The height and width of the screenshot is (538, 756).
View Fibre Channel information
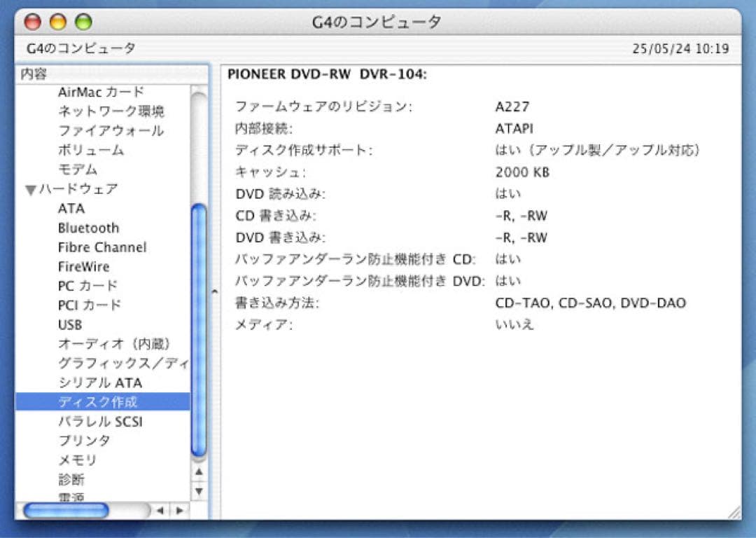tap(101, 247)
